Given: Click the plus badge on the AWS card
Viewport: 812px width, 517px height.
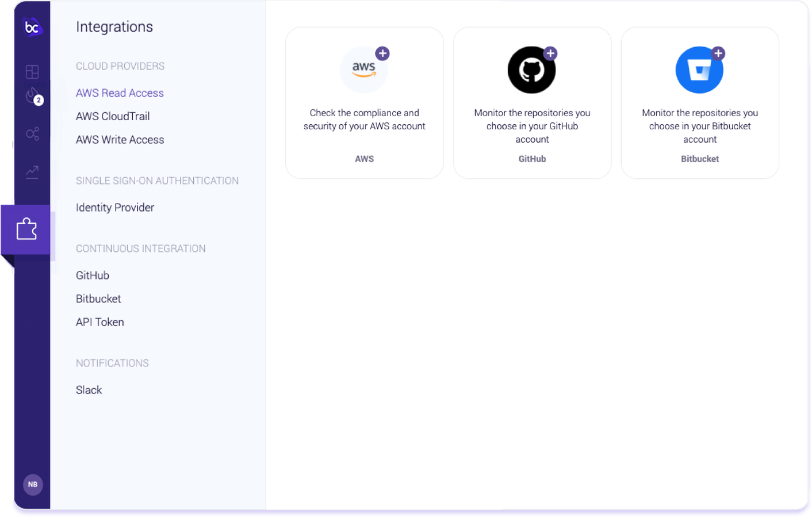Looking at the screenshot, I should click(x=382, y=53).
